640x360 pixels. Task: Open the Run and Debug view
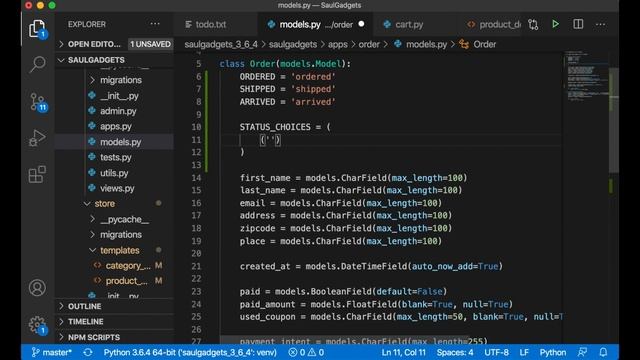[x=37, y=138]
